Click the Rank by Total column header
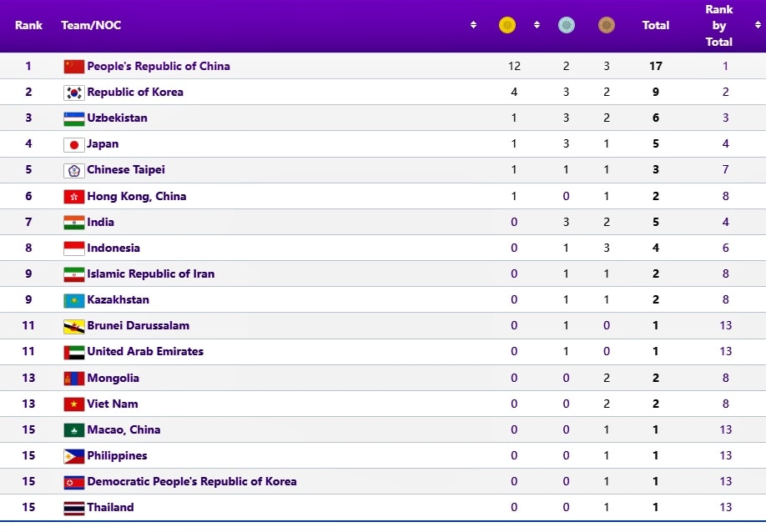Image resolution: width=766 pixels, height=532 pixels. pos(719,25)
